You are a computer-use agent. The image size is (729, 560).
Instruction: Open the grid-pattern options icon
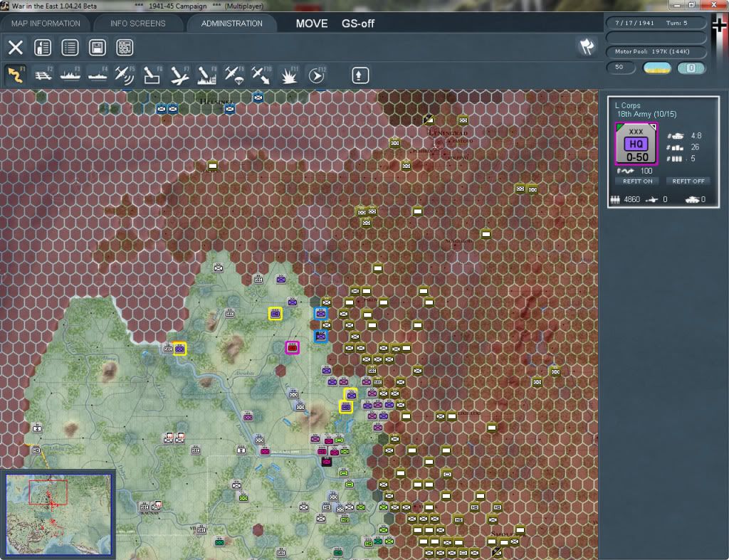[x=125, y=48]
